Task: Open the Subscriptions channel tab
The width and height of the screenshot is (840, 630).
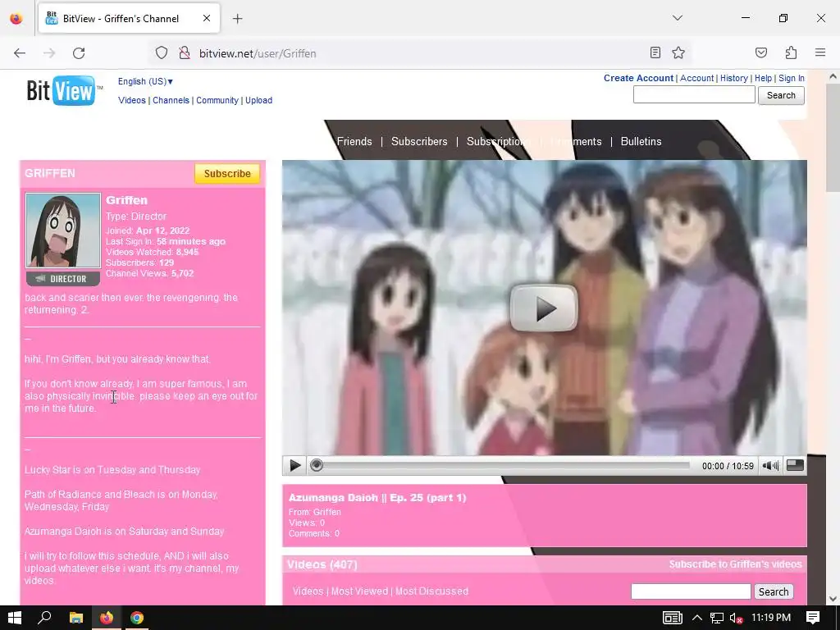Action: 498,141
